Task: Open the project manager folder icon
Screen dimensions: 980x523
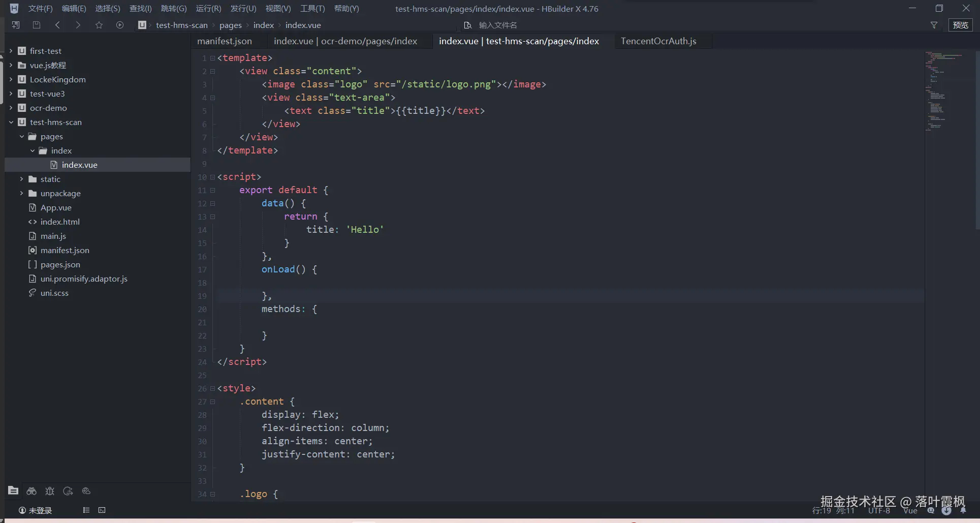Action: [13, 490]
